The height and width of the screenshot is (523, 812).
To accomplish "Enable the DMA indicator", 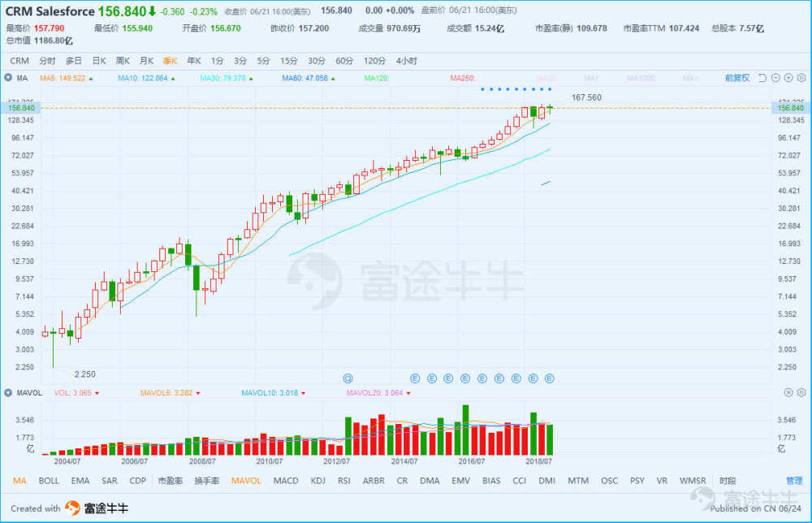I will pos(430,481).
